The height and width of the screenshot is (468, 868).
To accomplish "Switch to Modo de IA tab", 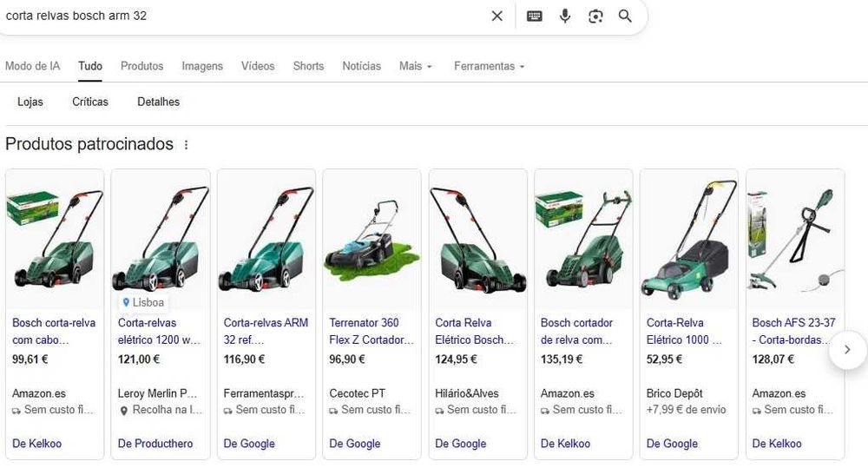I will click(x=33, y=66).
